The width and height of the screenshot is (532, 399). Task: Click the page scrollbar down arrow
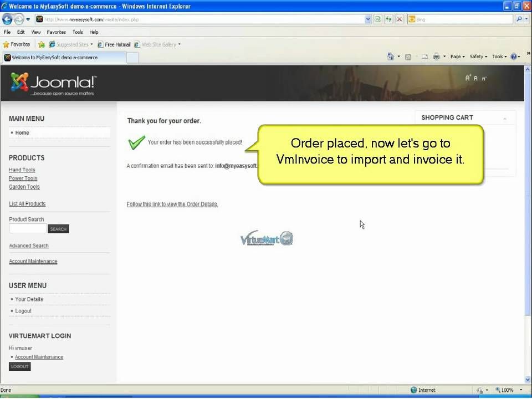pyautogui.click(x=528, y=380)
